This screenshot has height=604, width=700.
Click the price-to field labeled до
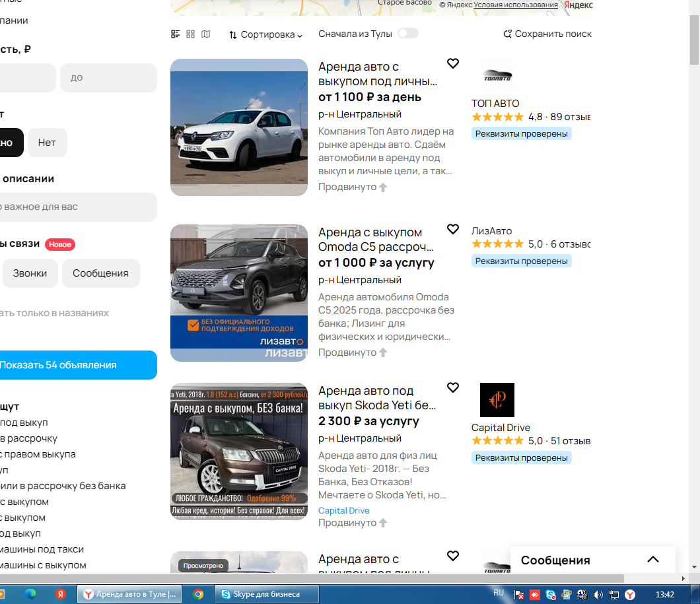point(108,78)
